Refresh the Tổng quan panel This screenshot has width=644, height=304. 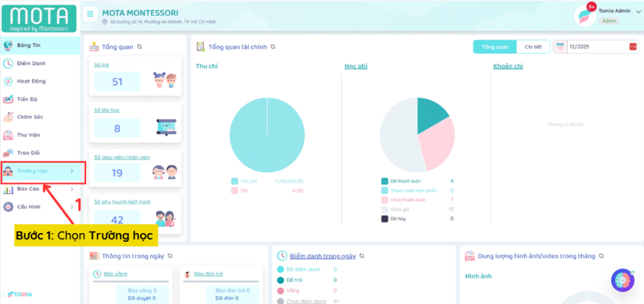(140, 46)
